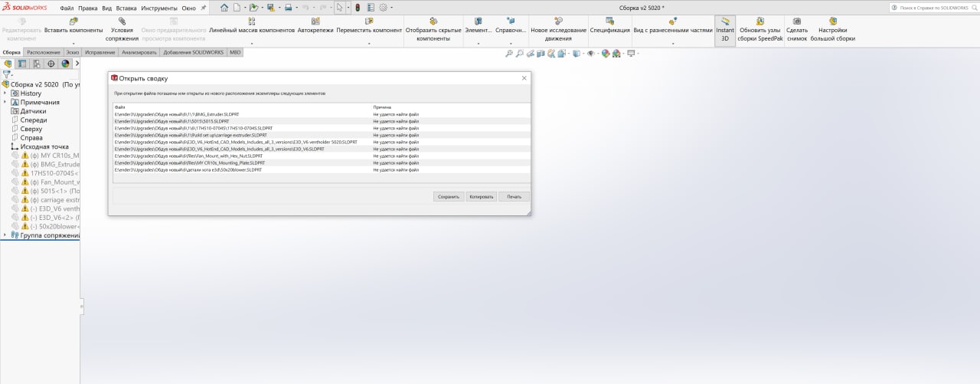Open the File Properties list icon

tap(371, 7)
